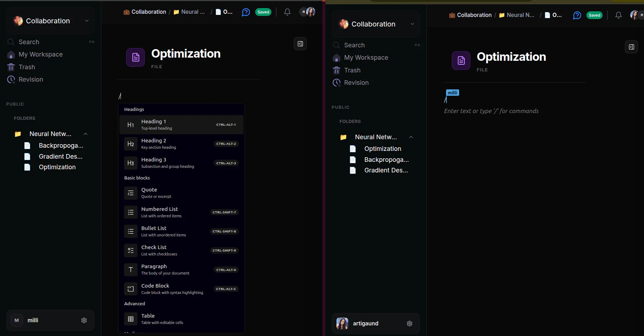Screen dimensions: 644x336
Task: Select Heading 1 from slash menu
Action: click(x=181, y=125)
